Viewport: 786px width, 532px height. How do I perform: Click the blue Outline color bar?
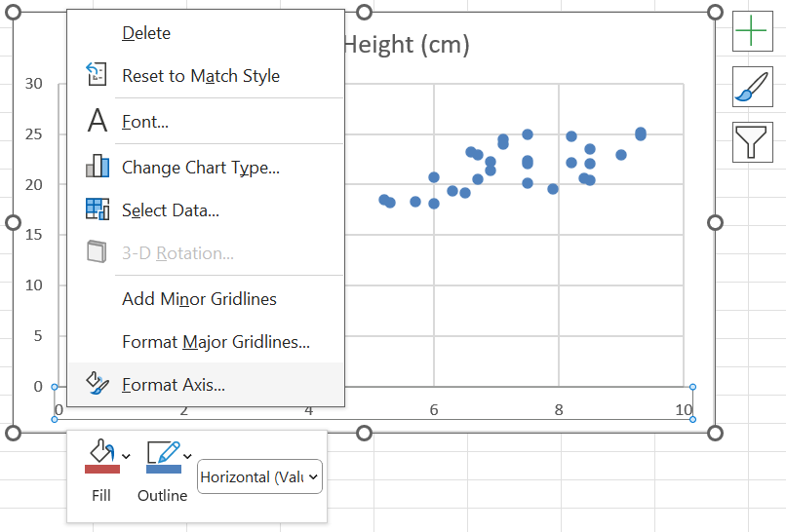click(163, 470)
